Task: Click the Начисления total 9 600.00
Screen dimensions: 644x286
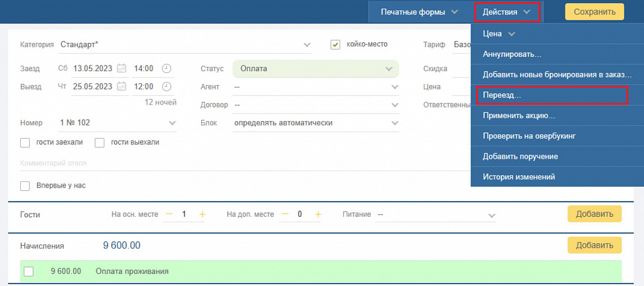Action: coord(121,246)
